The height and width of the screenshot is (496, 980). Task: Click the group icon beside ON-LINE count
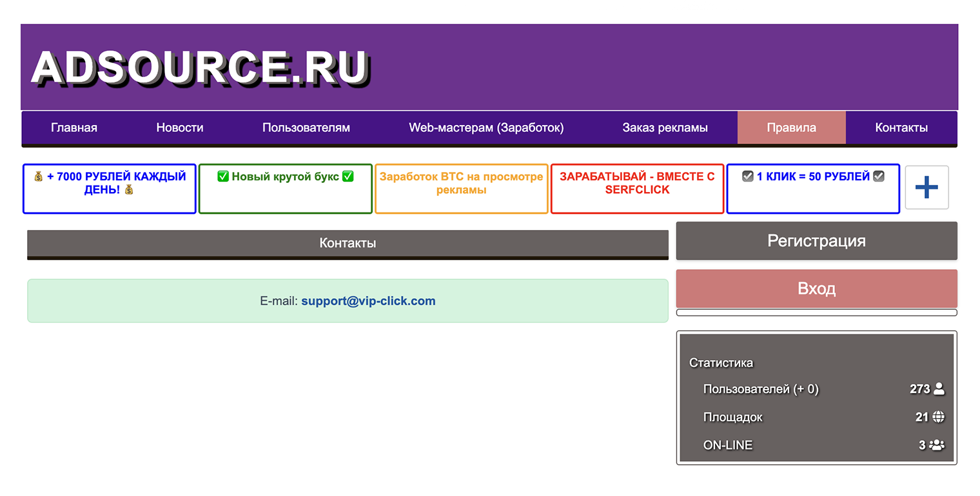[x=937, y=445]
